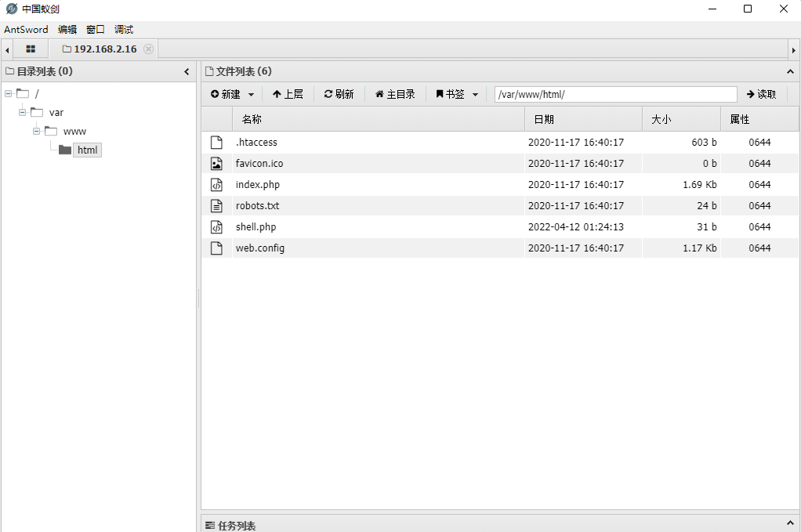Click the web.config file icon
Screen dimensions: 801x532
(216, 248)
